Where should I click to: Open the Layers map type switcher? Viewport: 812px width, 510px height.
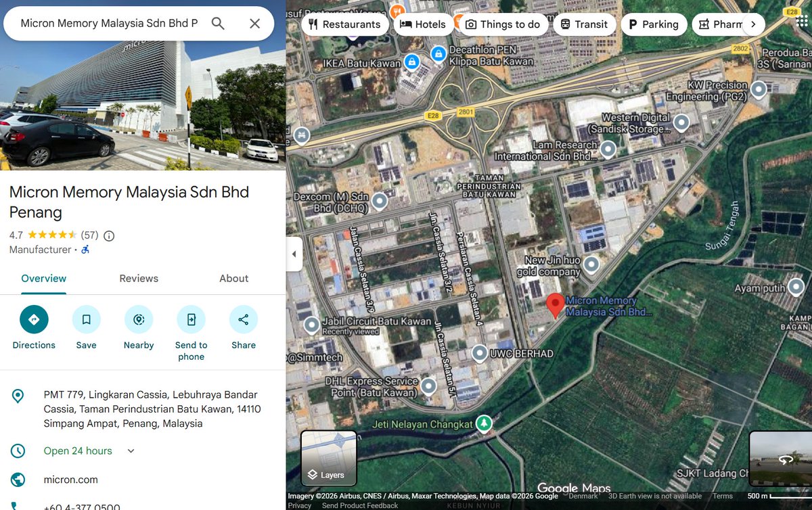(x=329, y=458)
